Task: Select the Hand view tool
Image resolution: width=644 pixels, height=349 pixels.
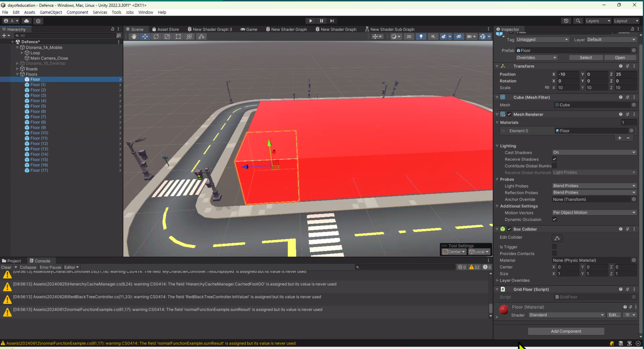Action: pos(134,37)
